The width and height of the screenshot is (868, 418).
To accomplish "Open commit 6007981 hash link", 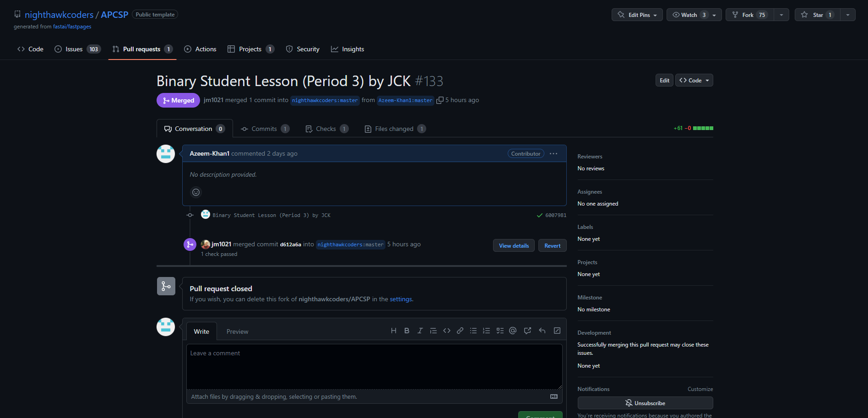I will pos(556,215).
